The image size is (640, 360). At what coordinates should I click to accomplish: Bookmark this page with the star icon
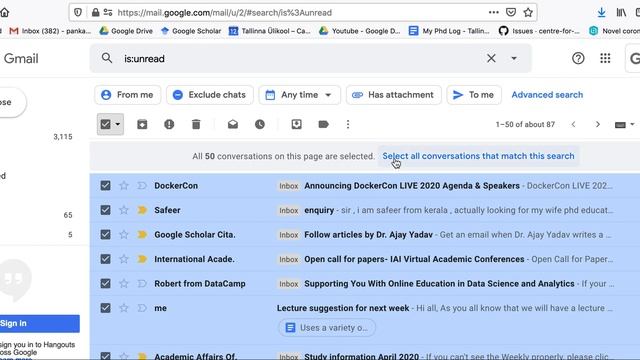[528, 13]
